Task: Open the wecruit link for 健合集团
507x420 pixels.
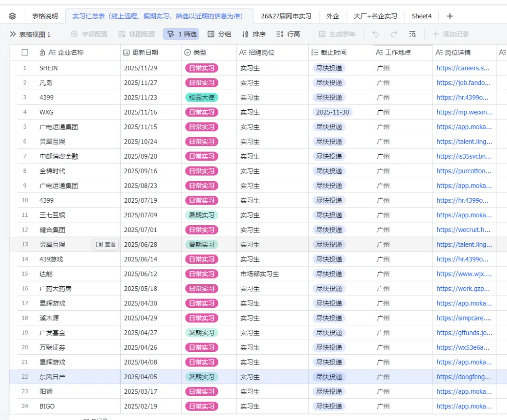Action: pos(463,230)
